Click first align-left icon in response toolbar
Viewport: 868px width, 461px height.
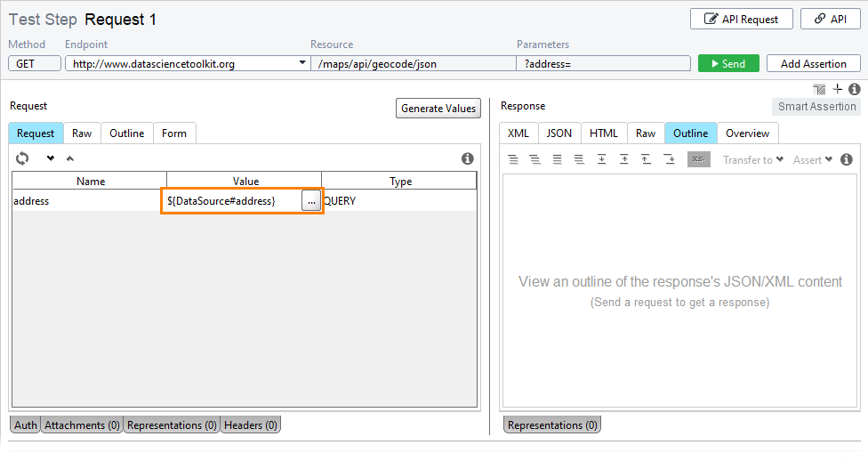click(513, 159)
